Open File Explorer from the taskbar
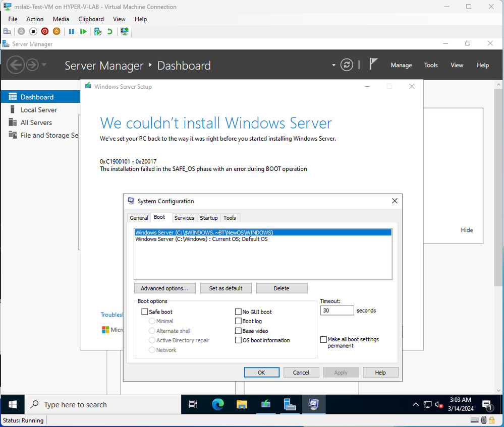Screen dimensions: 504x427 (242, 404)
